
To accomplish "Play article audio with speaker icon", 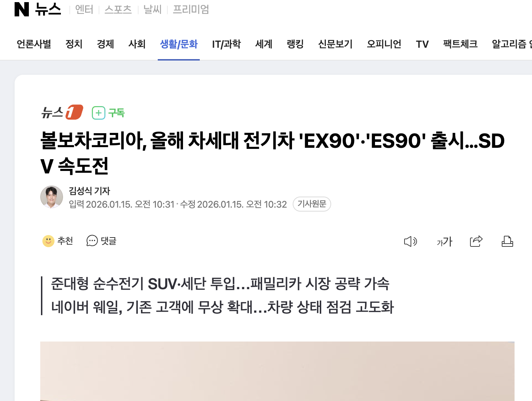I will (411, 241).
